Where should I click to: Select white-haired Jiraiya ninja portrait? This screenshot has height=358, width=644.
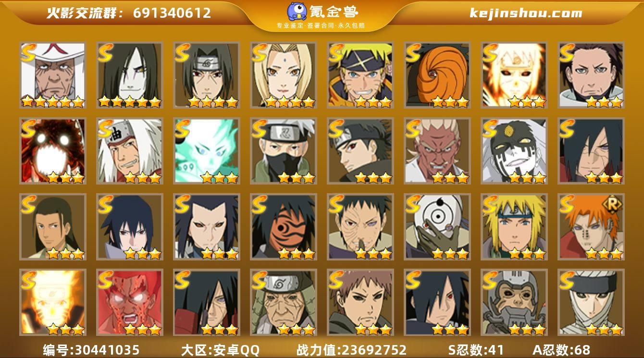pos(130,151)
